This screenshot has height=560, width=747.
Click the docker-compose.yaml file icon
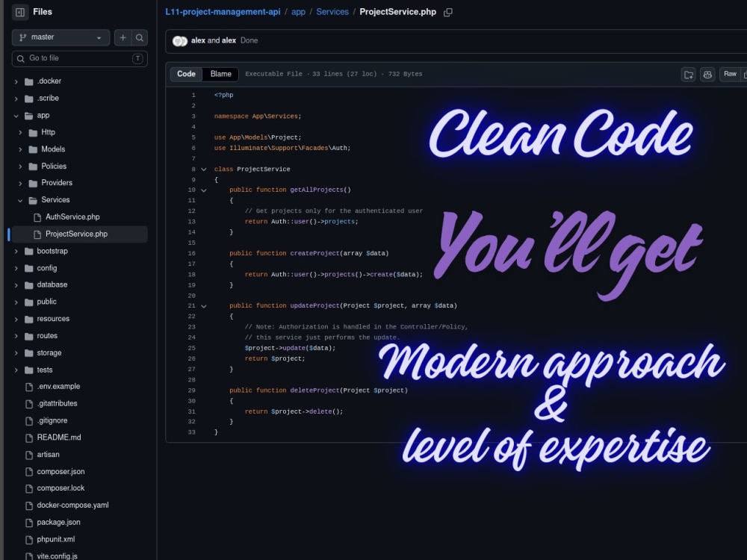[x=29, y=505]
